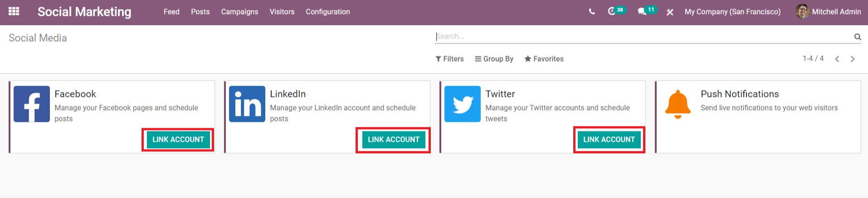
Task: Open the apps grid menu icon
Action: tap(14, 11)
